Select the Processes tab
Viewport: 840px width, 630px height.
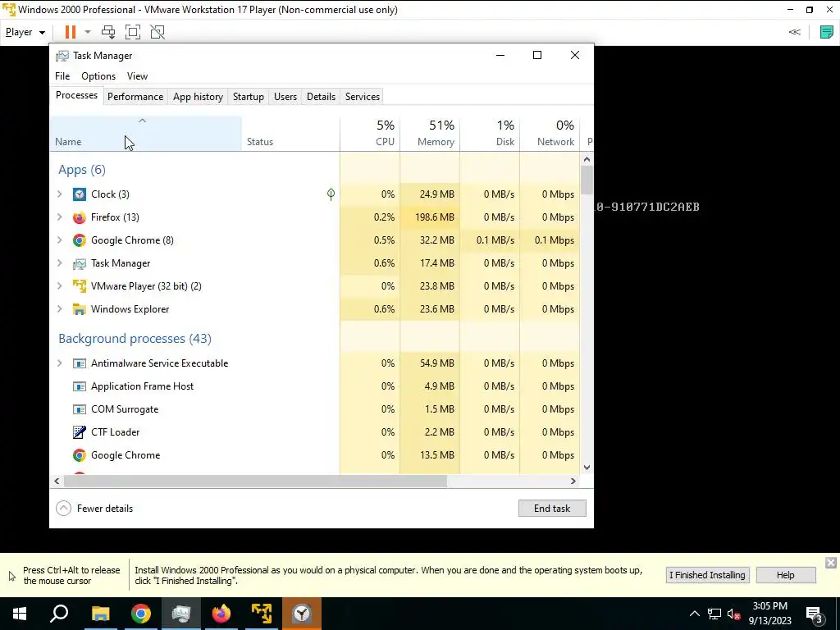click(x=76, y=95)
